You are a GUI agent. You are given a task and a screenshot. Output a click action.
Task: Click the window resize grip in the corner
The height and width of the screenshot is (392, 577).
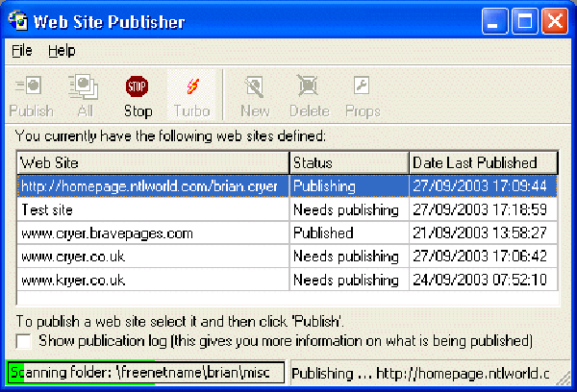pyautogui.click(x=564, y=379)
